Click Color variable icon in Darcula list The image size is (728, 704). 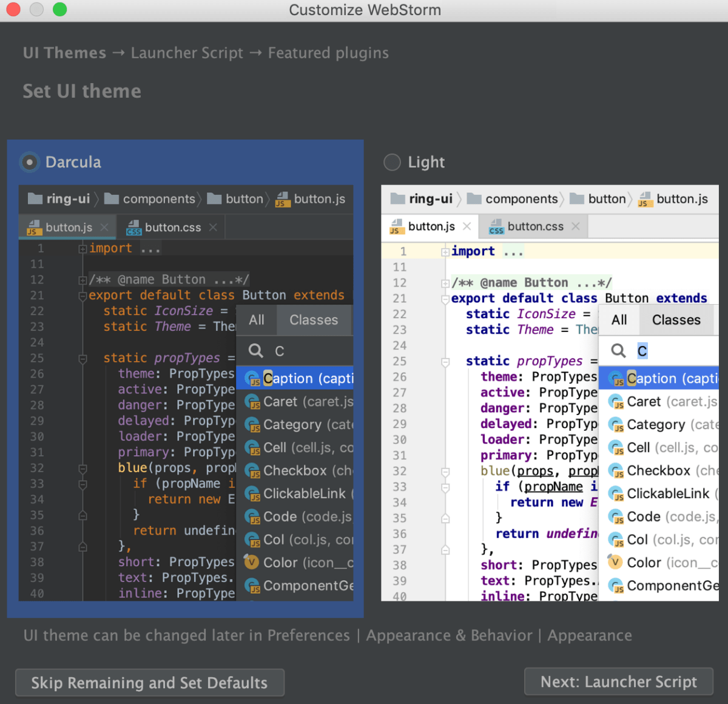[252, 563]
